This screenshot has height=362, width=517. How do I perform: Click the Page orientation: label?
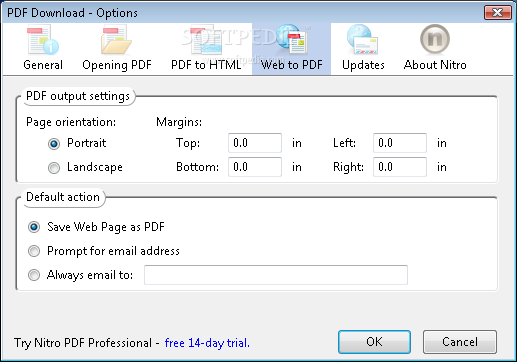[71, 122]
